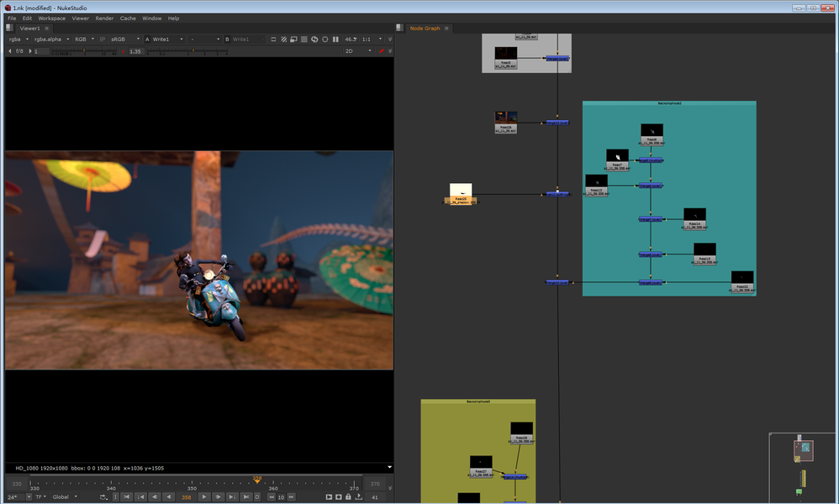Close the Node Graph tab

[x=446, y=29]
